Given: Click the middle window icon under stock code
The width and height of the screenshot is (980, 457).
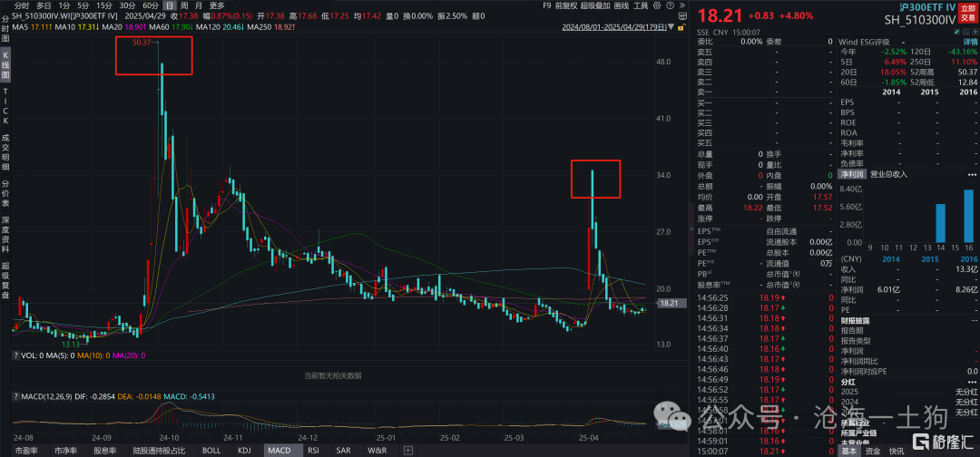Looking at the screenshot, I should click(x=965, y=32).
